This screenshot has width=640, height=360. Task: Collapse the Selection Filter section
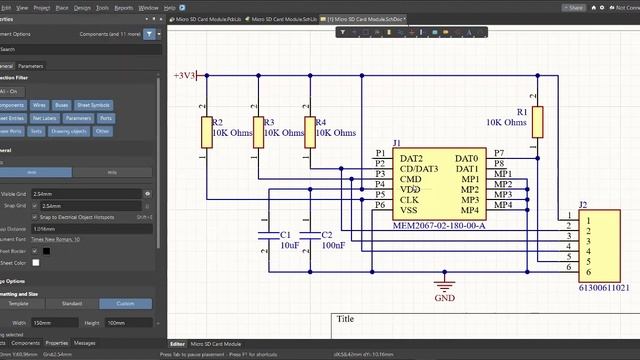13,78
